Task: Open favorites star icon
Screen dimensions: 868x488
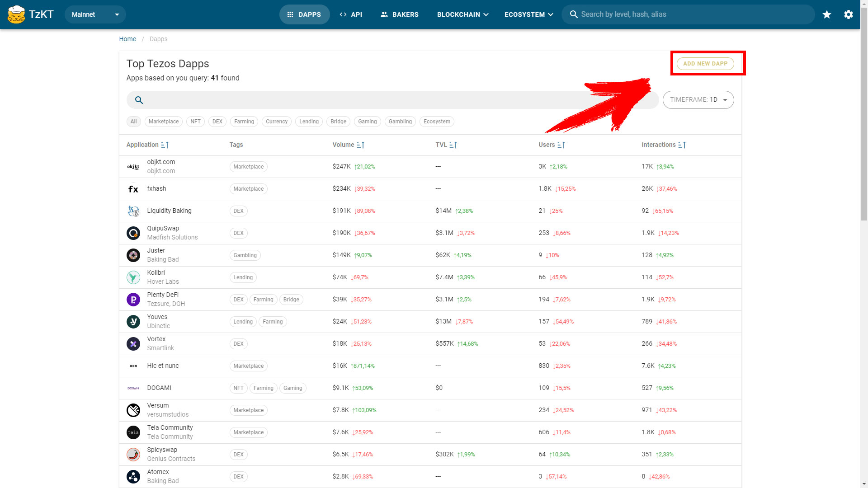Action: [x=827, y=14]
